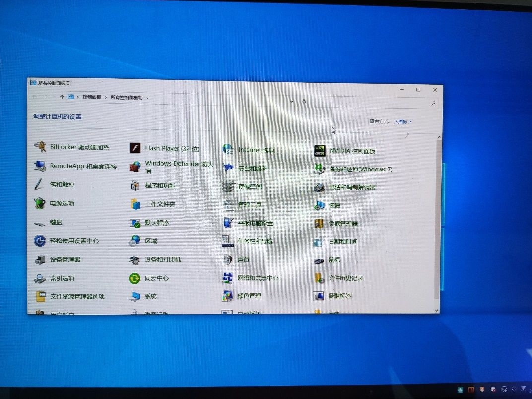The width and height of the screenshot is (532, 399).
Task: Select the 所有控制面板项 breadcrumb item
Action: coord(127,98)
